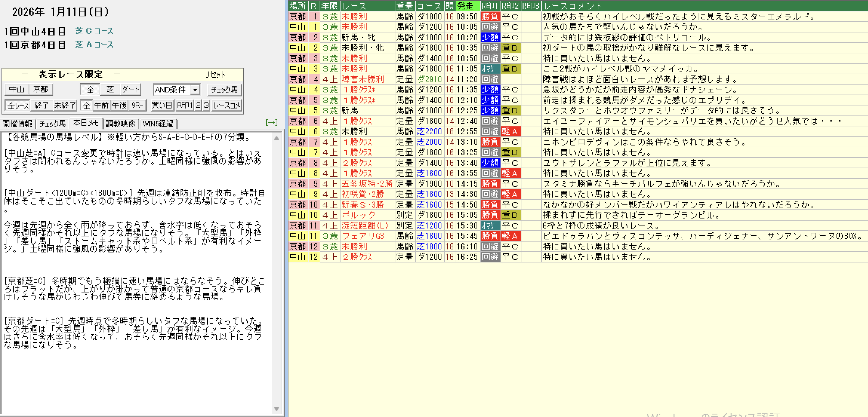The height and width of the screenshot is (417, 868).
Task: Click the green expand arrow [→] icon
Action: pyautogui.click(x=272, y=122)
